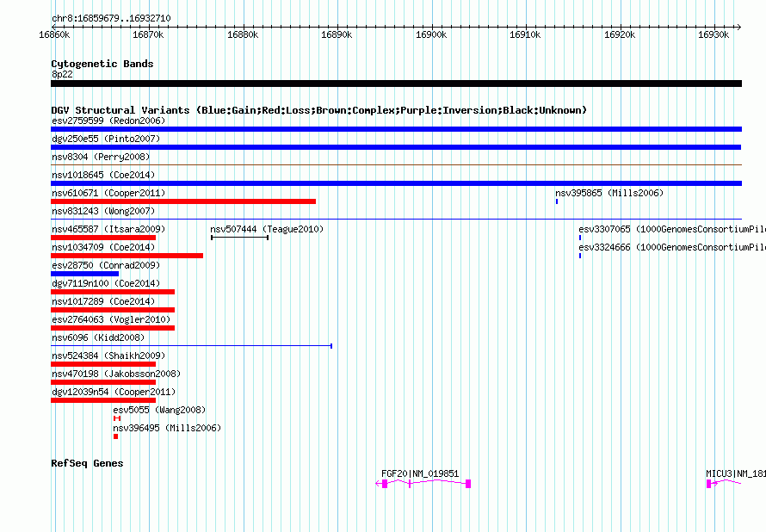Click the 8p22 band label
The width and height of the screenshot is (766, 532).
click(x=62, y=74)
